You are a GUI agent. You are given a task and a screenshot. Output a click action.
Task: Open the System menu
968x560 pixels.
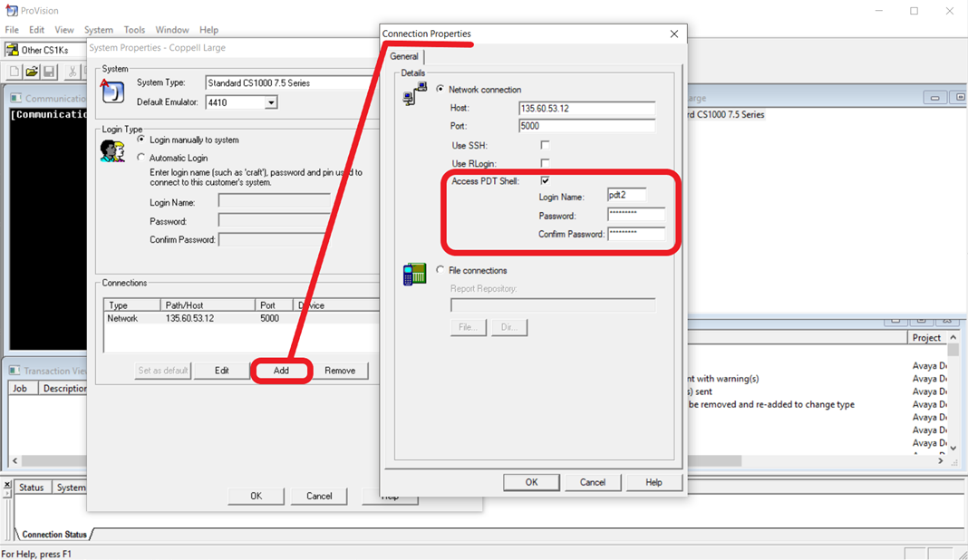point(99,30)
